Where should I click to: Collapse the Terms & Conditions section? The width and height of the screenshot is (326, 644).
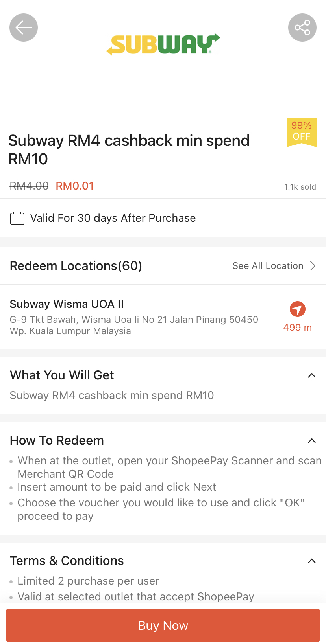(x=312, y=561)
